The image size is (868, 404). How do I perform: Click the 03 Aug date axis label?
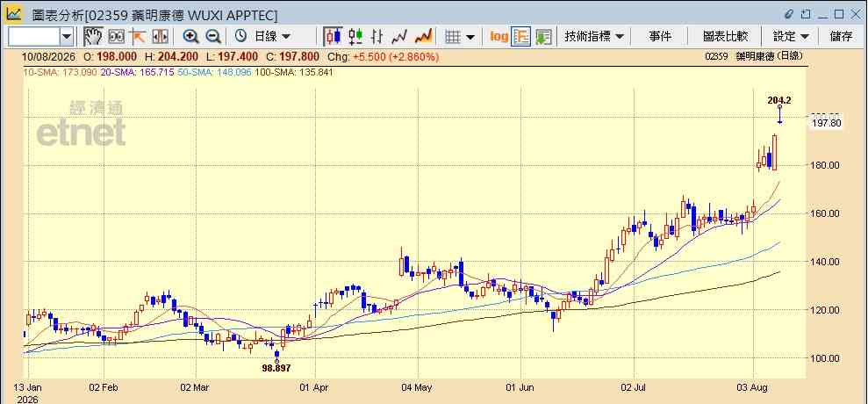click(753, 388)
